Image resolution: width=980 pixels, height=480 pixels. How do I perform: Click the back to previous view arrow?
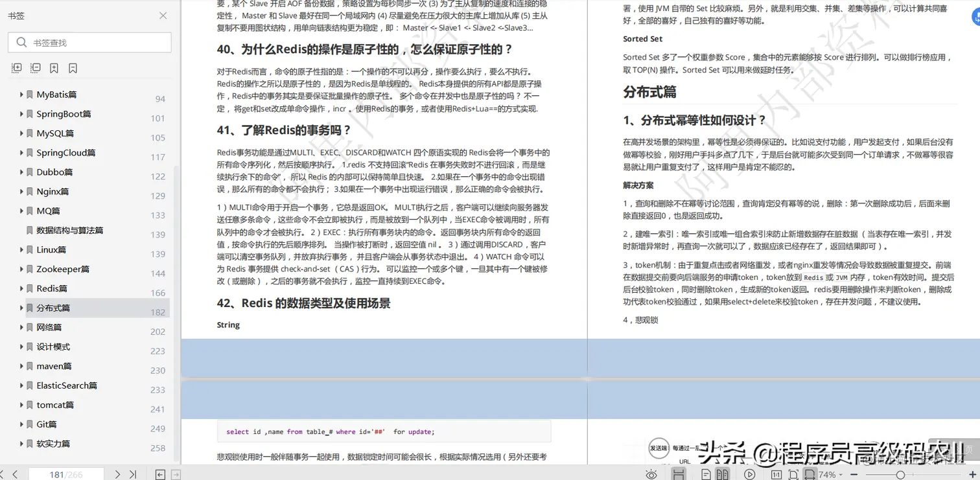160,475
